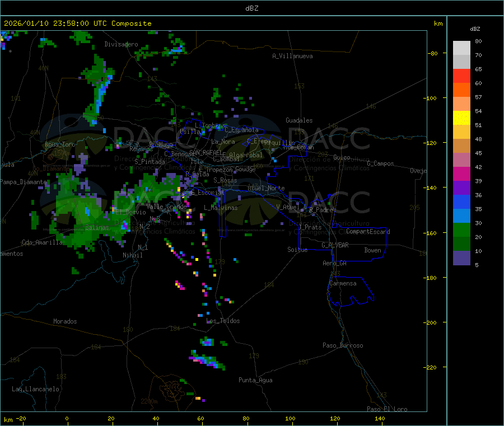This screenshot has width=504, height=426.
Task: Click the timestamp 2026/01/10 23:58:00 UTC Composite
Action: [x=77, y=24]
